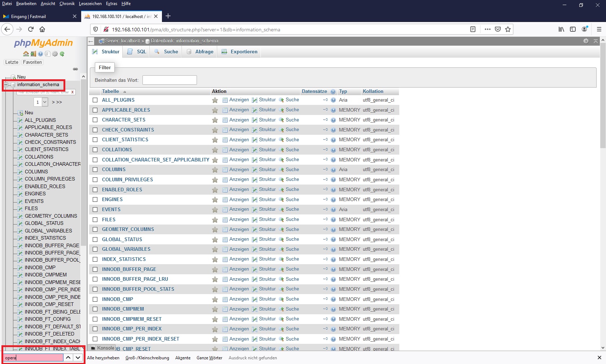Click the settings gear in the breadcrumb bar
Screen dimensions: 606x364
(x=585, y=41)
